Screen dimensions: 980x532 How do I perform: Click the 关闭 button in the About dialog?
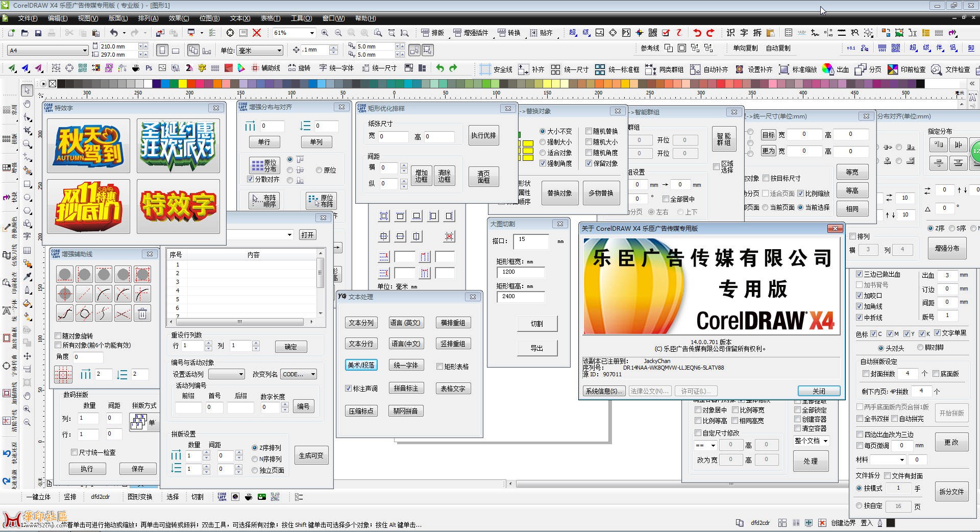pos(819,391)
